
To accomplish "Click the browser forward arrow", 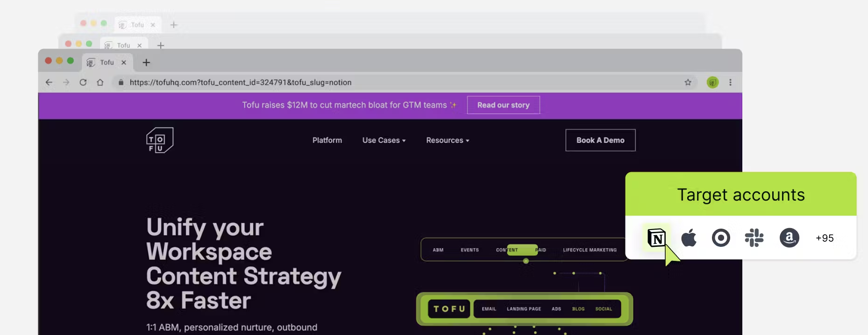I will click(66, 82).
